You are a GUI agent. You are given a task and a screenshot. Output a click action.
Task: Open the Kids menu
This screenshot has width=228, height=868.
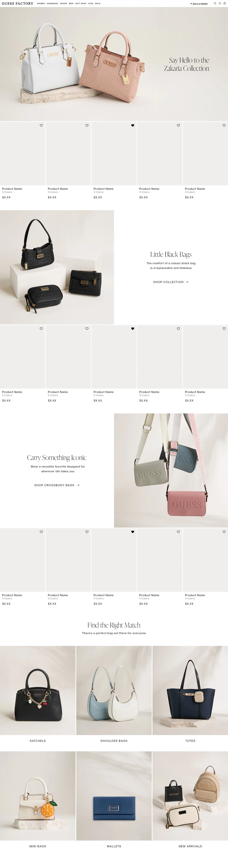[91, 3]
